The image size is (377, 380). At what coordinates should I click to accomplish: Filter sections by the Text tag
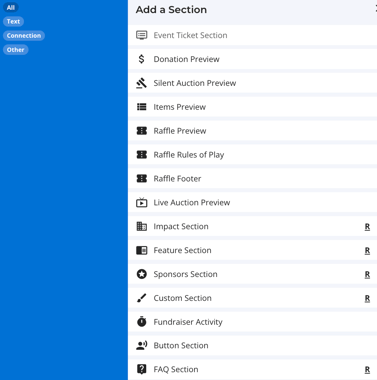coord(13,21)
